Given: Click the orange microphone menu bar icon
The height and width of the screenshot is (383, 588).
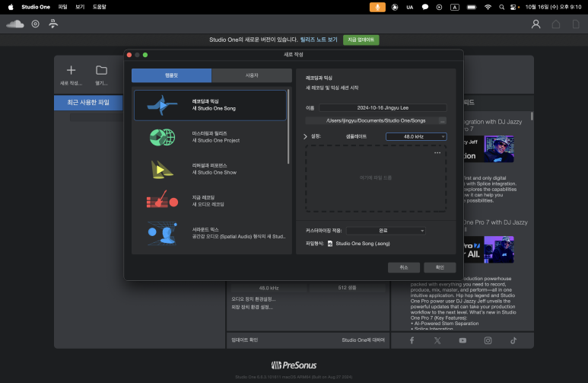Looking at the screenshot, I should click(377, 7).
